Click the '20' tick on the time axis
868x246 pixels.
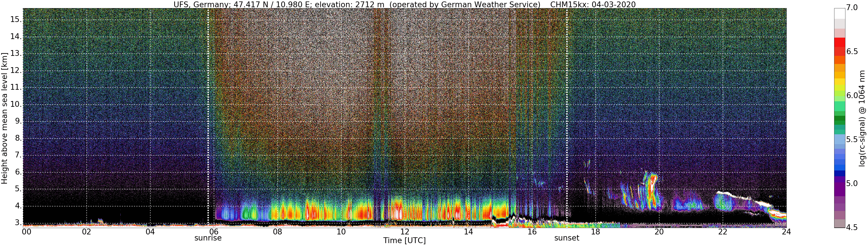click(659, 232)
